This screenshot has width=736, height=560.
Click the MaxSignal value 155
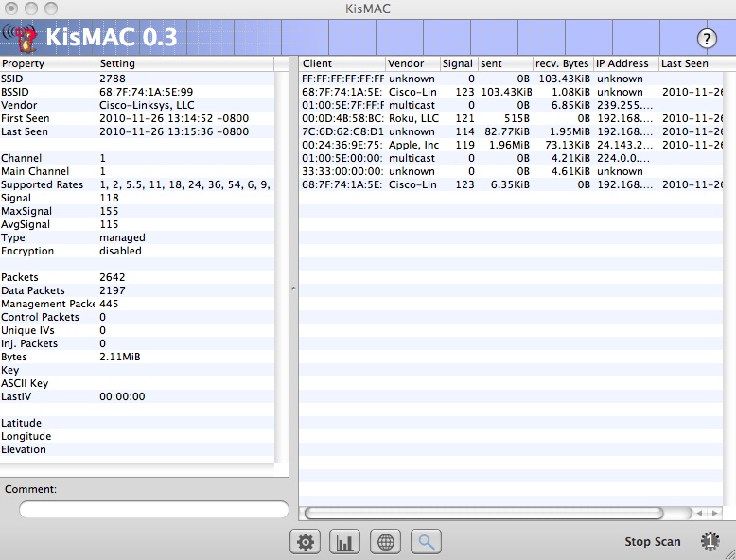tap(109, 211)
